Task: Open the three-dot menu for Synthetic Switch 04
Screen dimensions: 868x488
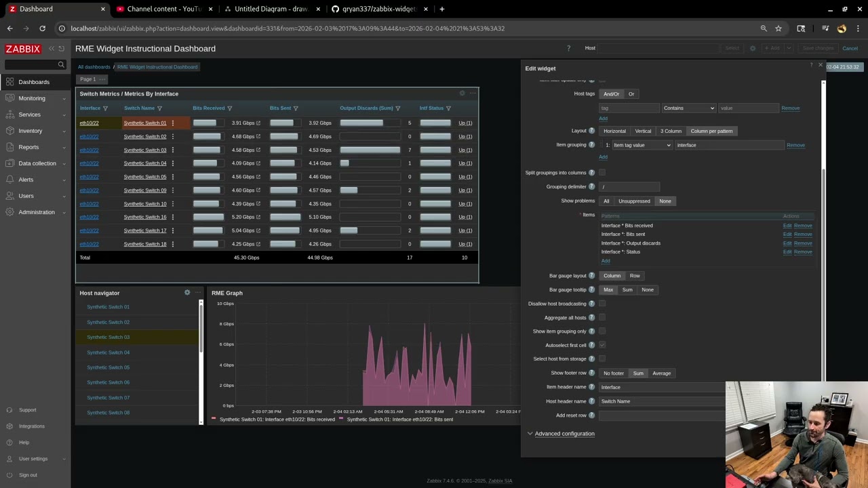Action: click(173, 163)
